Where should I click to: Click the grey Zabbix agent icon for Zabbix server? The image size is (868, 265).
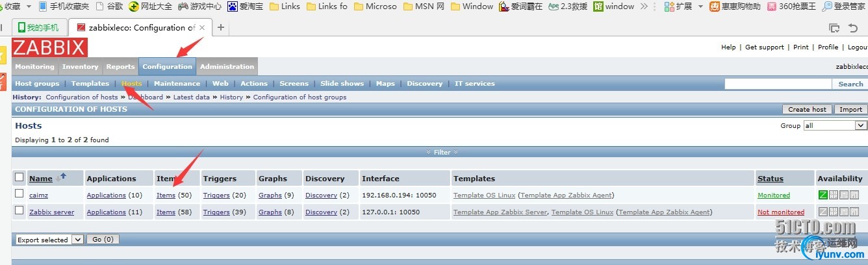[823, 212]
